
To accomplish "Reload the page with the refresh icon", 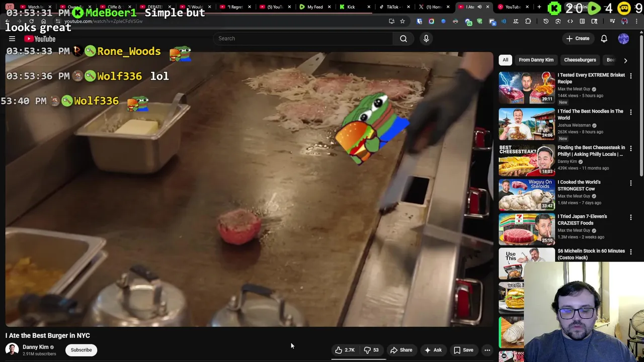I will click(31, 21).
